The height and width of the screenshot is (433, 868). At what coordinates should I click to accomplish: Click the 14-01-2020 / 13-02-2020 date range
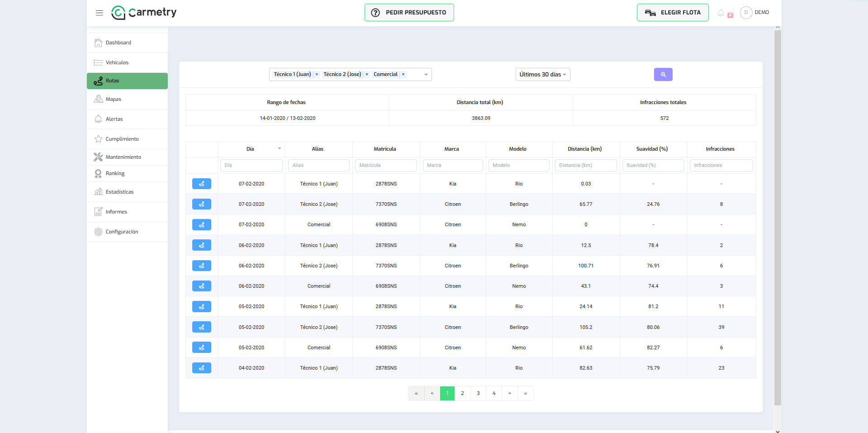(288, 118)
